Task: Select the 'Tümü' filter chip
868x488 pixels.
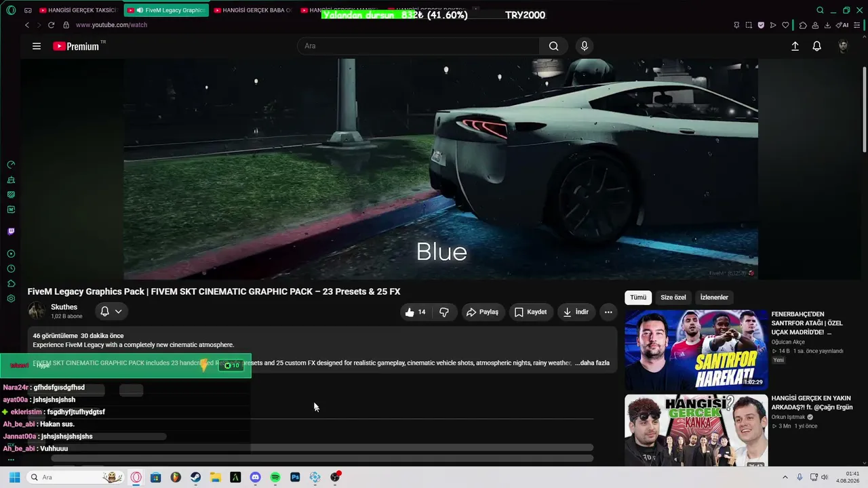Action: pyautogui.click(x=638, y=298)
